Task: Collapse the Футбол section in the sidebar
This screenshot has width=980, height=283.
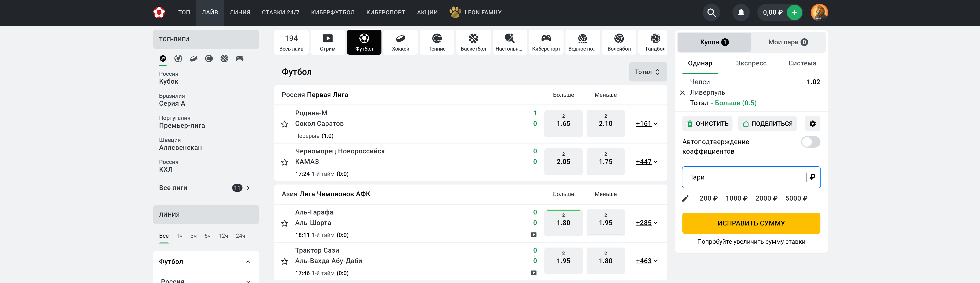Action: [248, 262]
